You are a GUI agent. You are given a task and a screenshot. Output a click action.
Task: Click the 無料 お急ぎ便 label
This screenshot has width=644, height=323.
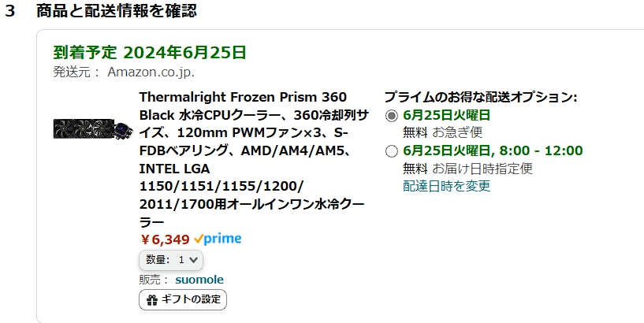click(442, 132)
